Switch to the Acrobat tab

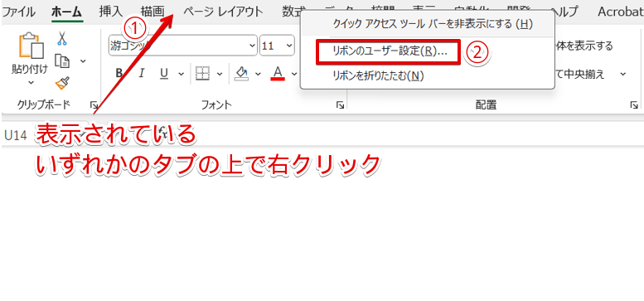tap(620, 12)
